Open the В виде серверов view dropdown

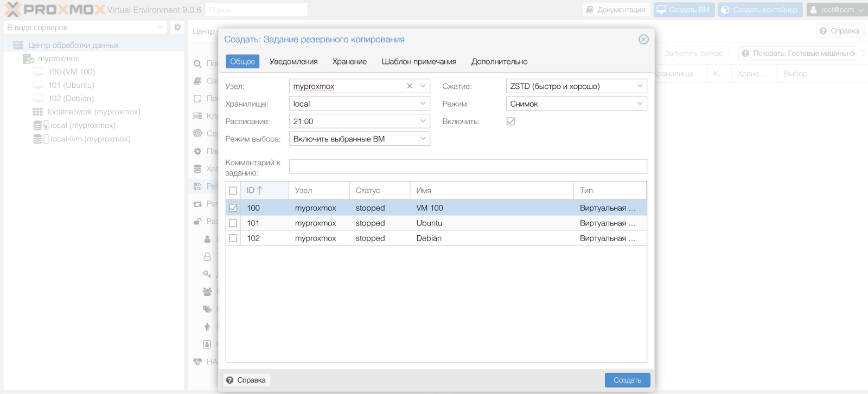(x=85, y=27)
